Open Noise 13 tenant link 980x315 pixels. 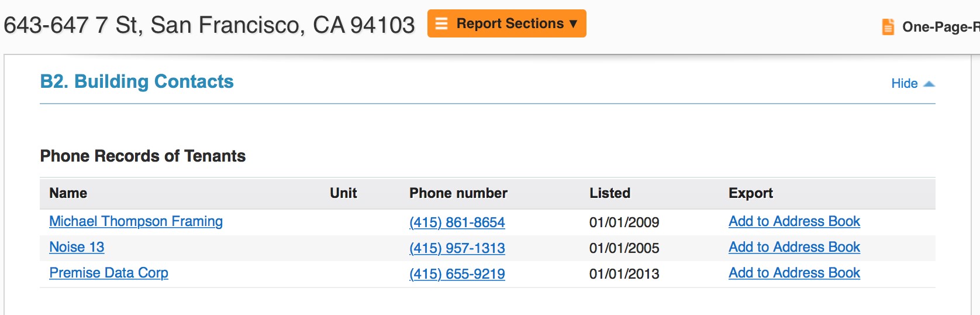tap(77, 247)
